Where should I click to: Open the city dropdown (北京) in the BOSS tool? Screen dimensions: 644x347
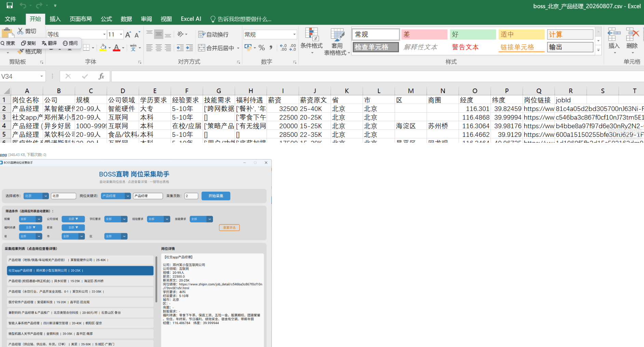pyautogui.click(x=36, y=196)
